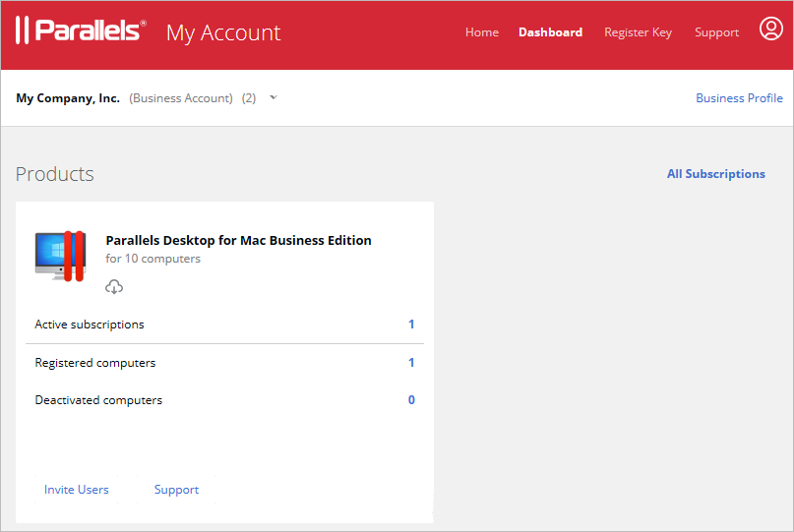The image size is (794, 532).
Task: Open the Register Key page
Action: (x=638, y=32)
